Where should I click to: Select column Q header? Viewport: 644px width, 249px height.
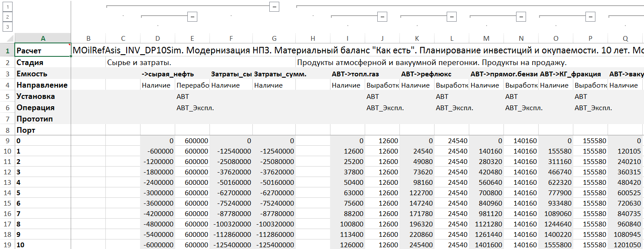click(625, 38)
